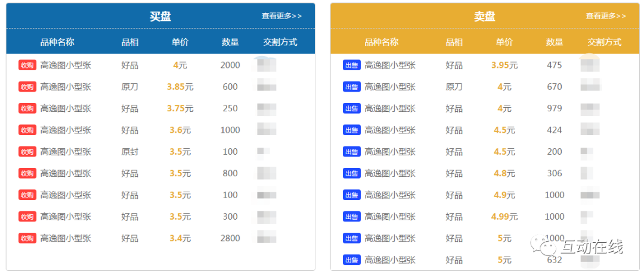The height and width of the screenshot is (275, 644).
Task: Select 高逸图小型张 name in the sell 3.95元 row
Action: pos(390,65)
